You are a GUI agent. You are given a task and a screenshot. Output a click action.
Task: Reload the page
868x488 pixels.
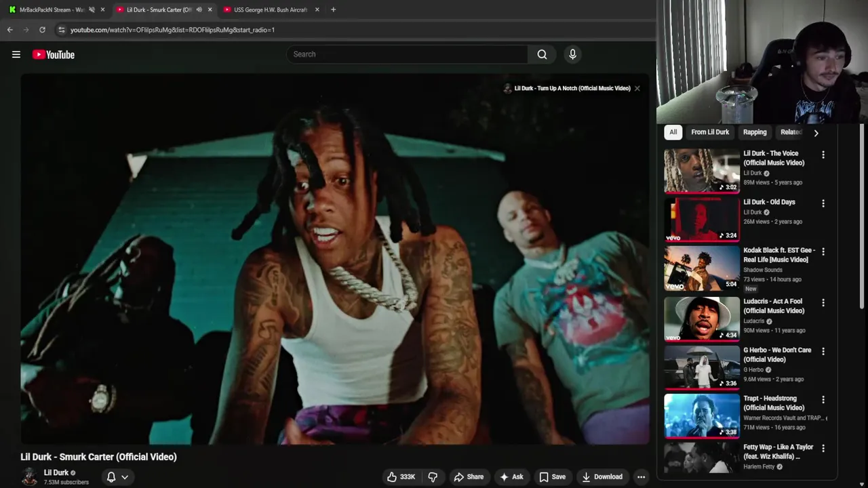[42, 30]
